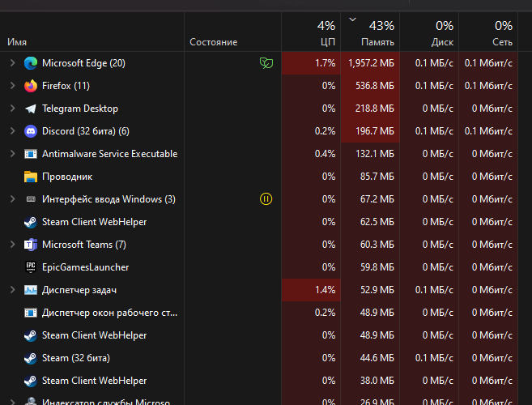Viewport: 532px width, 405px height.
Task: Select Диспетчер окон рабочего ст... row name
Action: point(109,313)
